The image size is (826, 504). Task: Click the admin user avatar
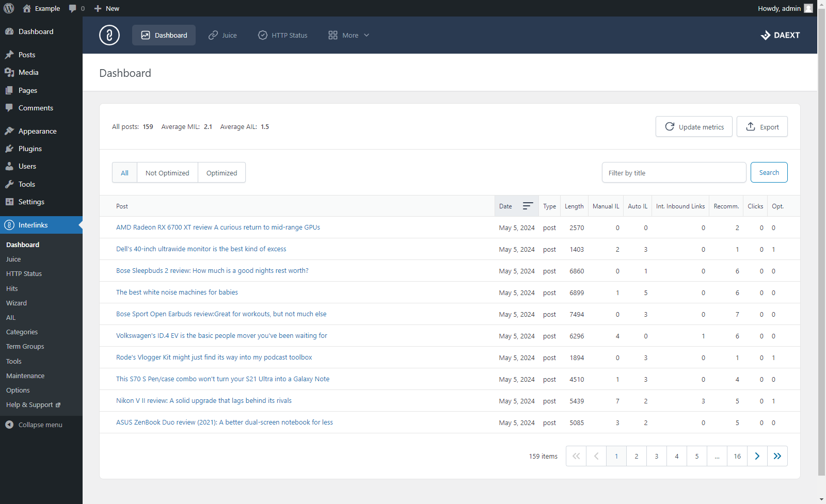tap(808, 8)
